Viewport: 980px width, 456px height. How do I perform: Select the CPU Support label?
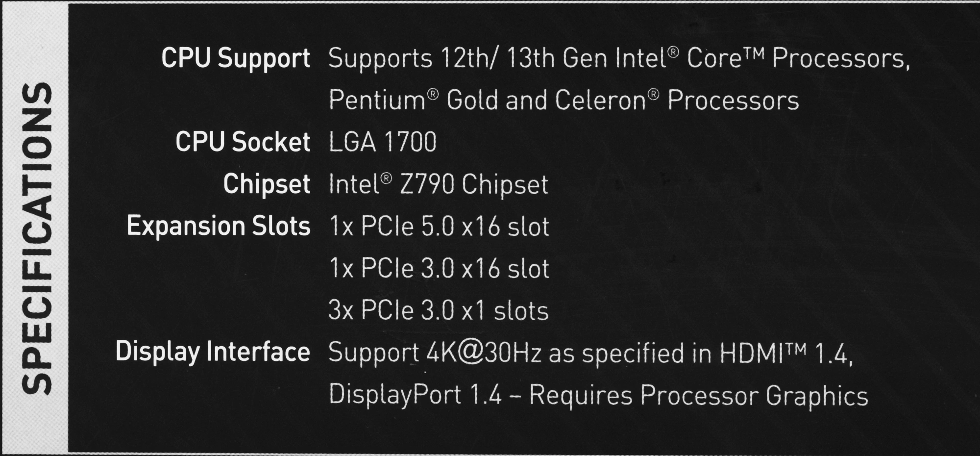pos(235,59)
